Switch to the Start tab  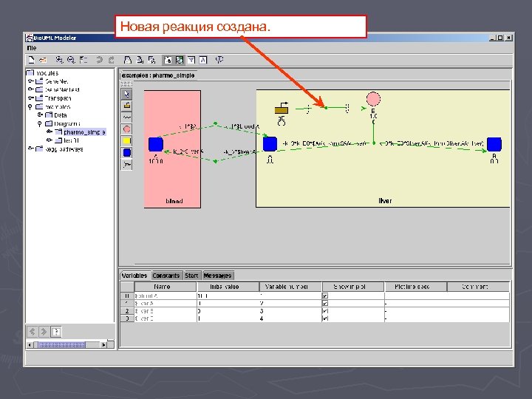point(191,276)
